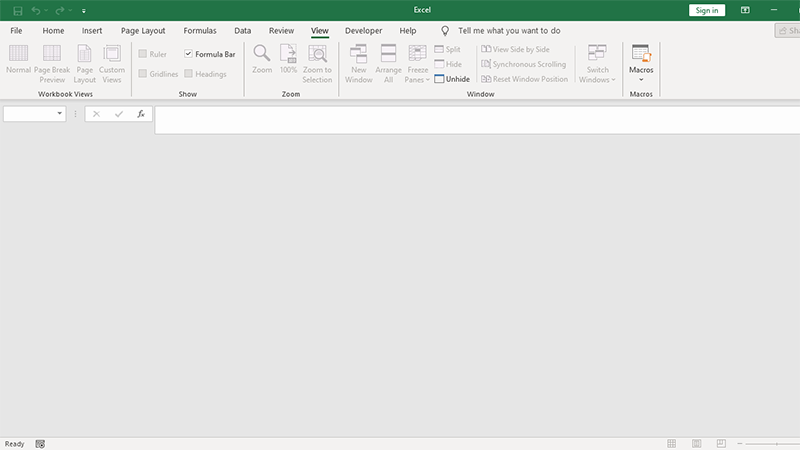Open Ribbon Display Options icon
The image size is (800, 450).
pos(745,10)
